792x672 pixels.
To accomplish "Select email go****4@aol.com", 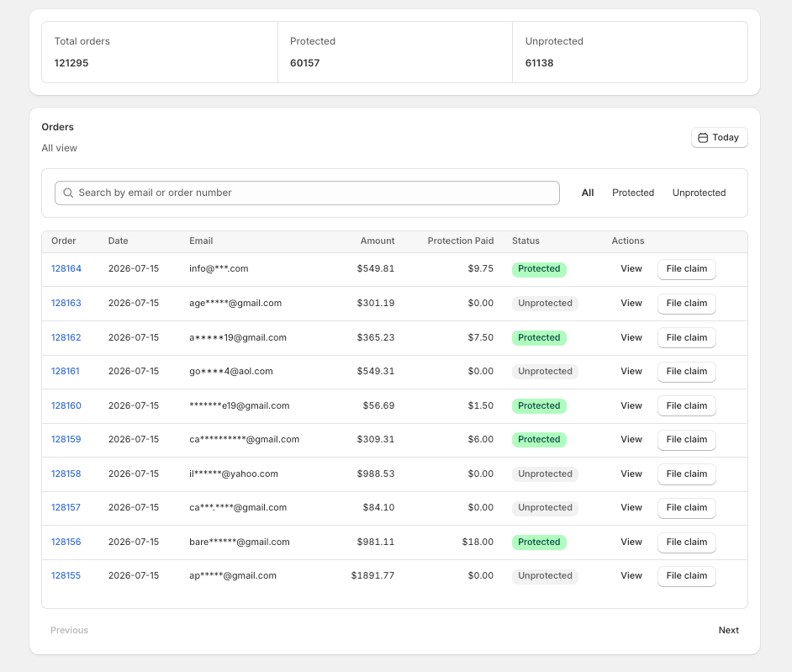I will click(x=231, y=371).
